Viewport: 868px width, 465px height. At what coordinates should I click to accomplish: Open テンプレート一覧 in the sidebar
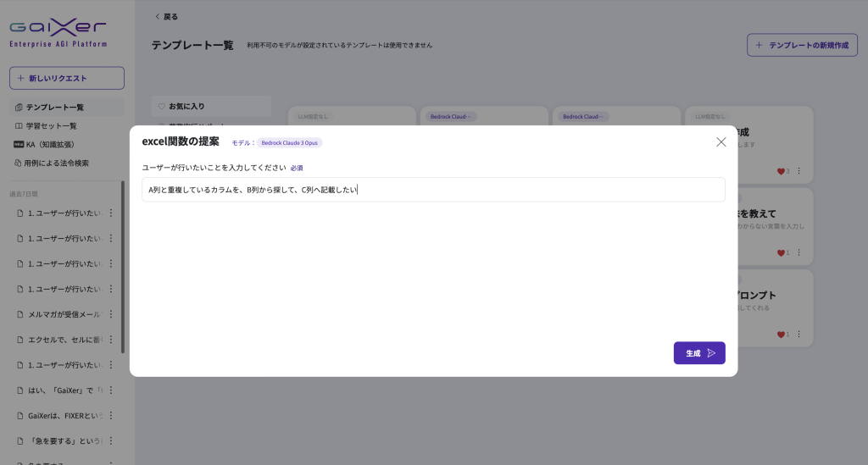click(x=54, y=108)
